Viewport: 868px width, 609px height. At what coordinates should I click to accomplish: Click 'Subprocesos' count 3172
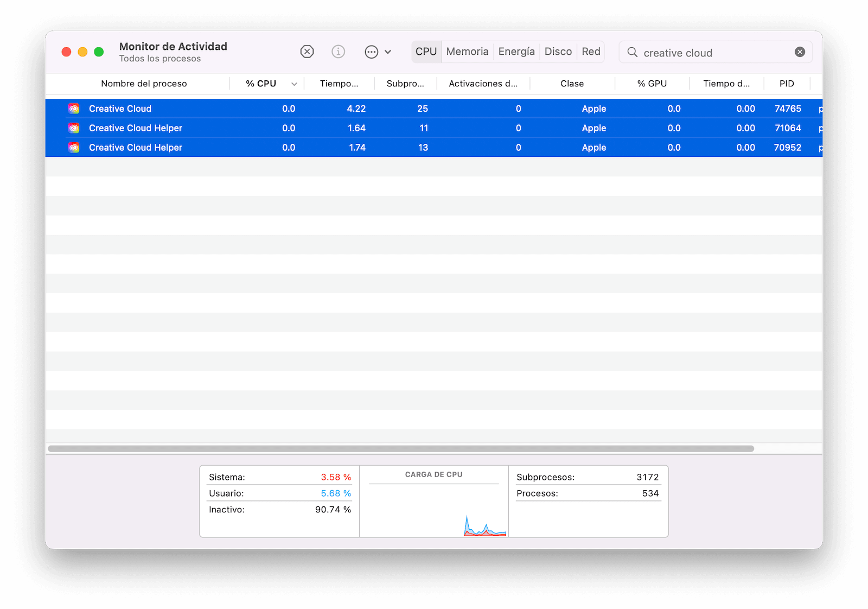(648, 477)
